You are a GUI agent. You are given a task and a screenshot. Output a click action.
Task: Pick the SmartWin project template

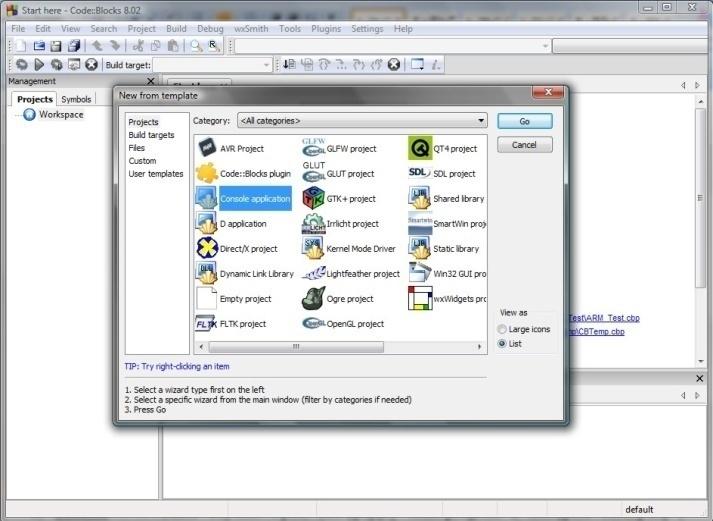(x=447, y=224)
